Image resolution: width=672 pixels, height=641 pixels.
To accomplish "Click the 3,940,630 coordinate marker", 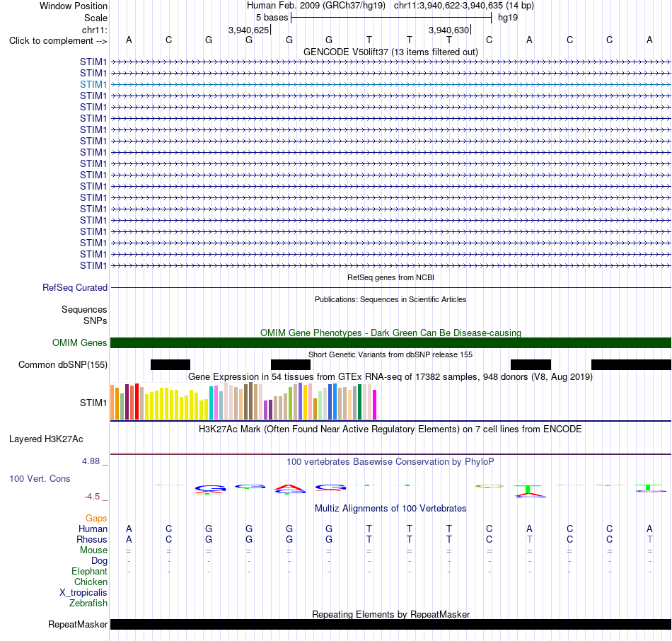I will coord(448,30).
